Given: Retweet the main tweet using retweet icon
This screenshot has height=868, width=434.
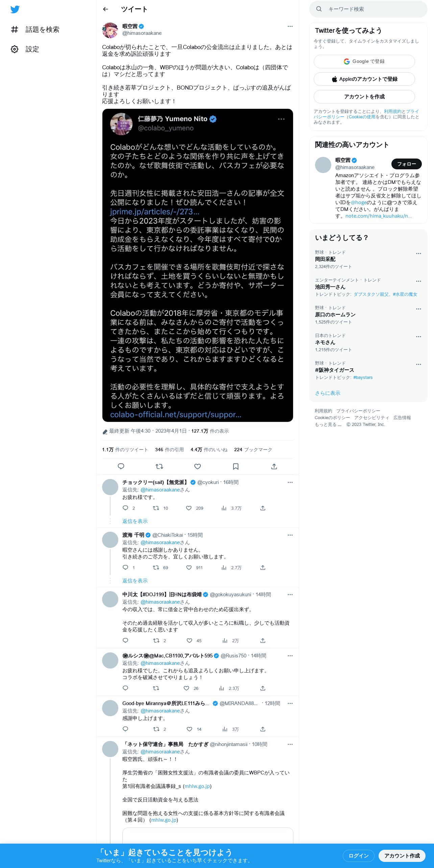Looking at the screenshot, I should pos(159,466).
